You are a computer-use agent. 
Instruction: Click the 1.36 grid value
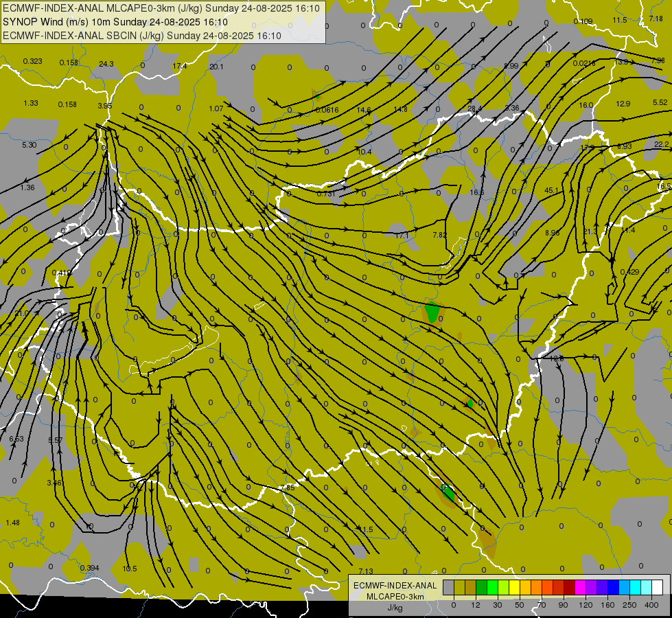click(x=27, y=187)
